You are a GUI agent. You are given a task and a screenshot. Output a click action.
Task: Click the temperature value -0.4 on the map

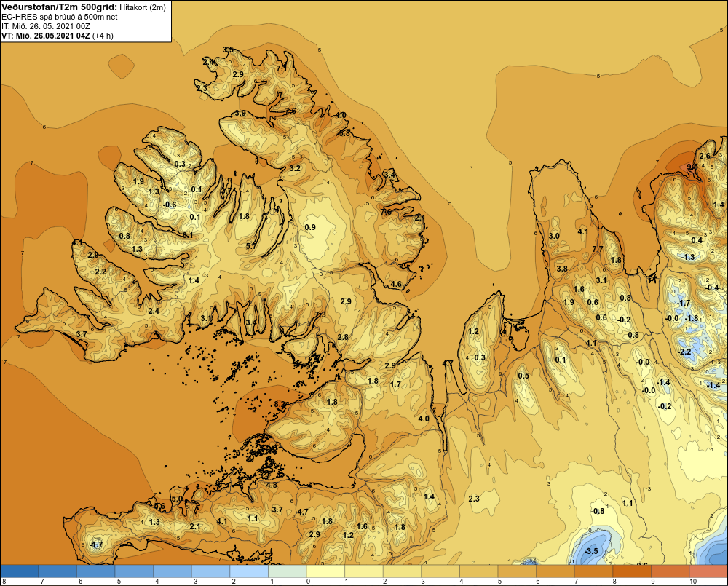coord(712,288)
